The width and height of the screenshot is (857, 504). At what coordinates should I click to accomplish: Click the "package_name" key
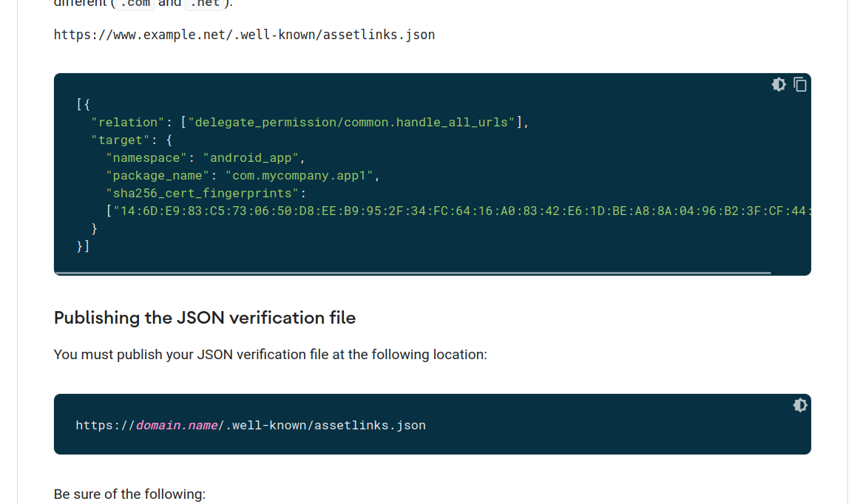pos(157,176)
